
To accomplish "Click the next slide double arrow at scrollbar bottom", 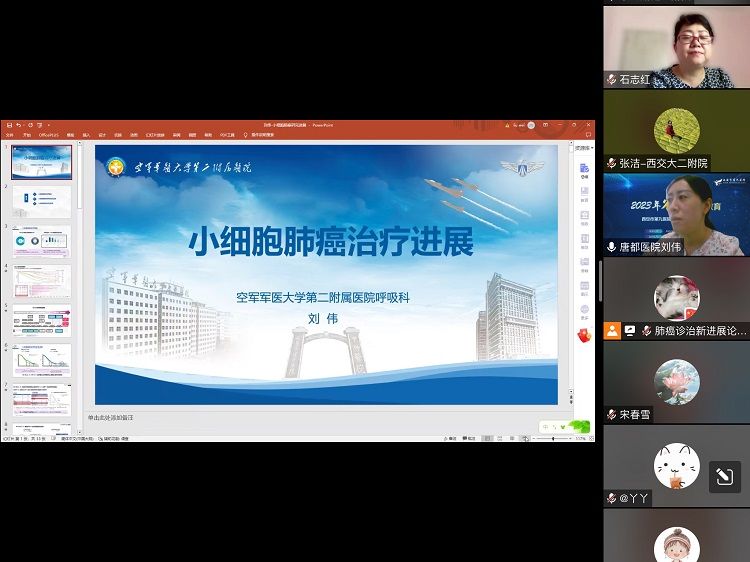I will (x=571, y=402).
